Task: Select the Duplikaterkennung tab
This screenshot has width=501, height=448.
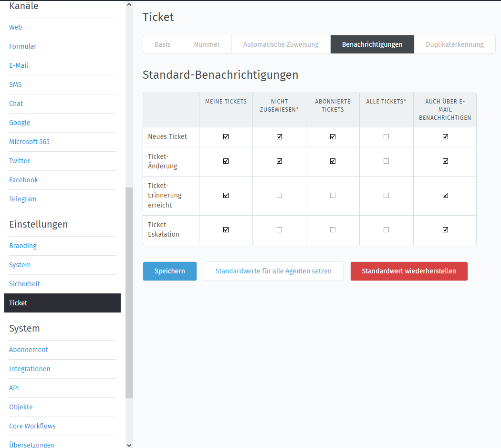Action: (x=454, y=44)
